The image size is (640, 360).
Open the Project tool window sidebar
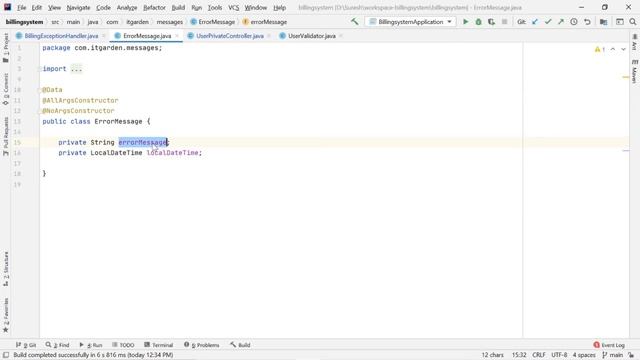click(6, 48)
